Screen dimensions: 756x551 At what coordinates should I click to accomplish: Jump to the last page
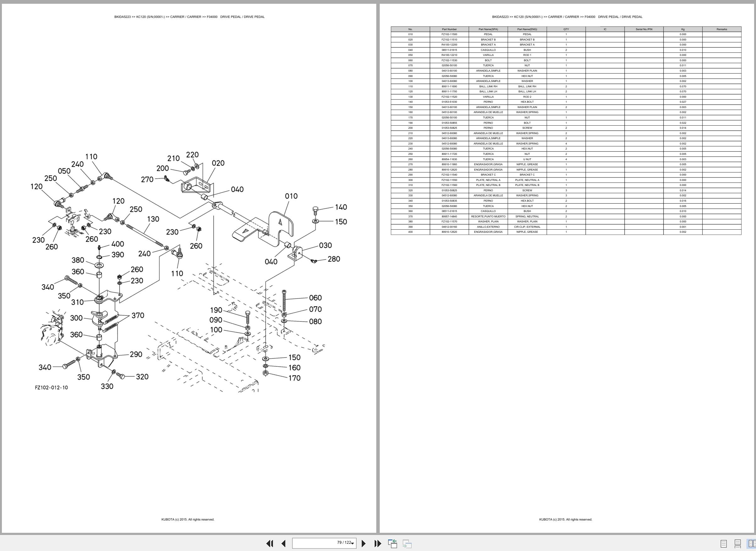[x=378, y=543]
